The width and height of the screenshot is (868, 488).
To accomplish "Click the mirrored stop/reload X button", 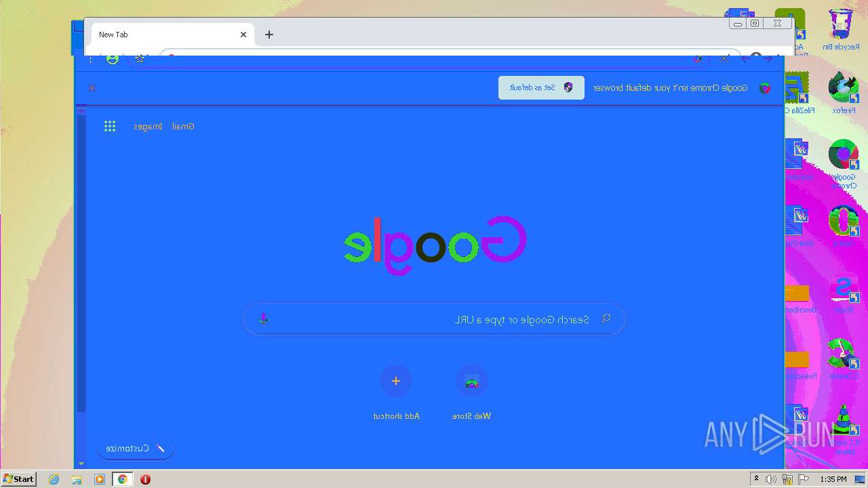I will pyautogui.click(x=724, y=59).
